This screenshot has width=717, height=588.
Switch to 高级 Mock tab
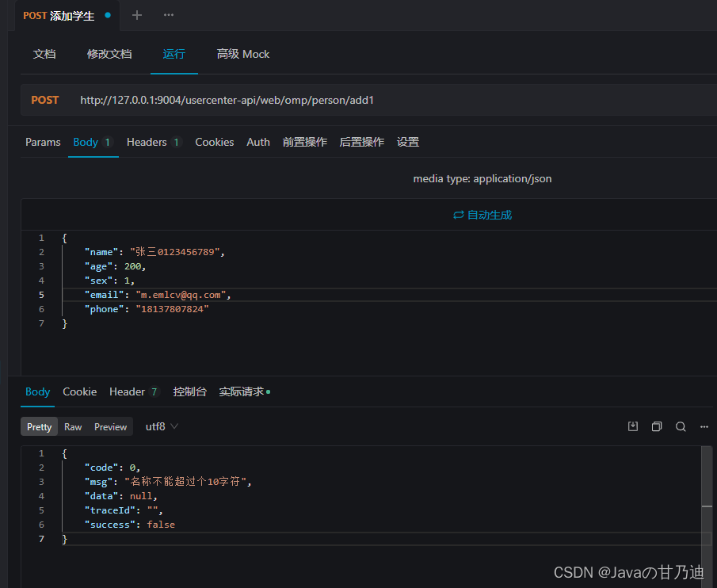[242, 54]
